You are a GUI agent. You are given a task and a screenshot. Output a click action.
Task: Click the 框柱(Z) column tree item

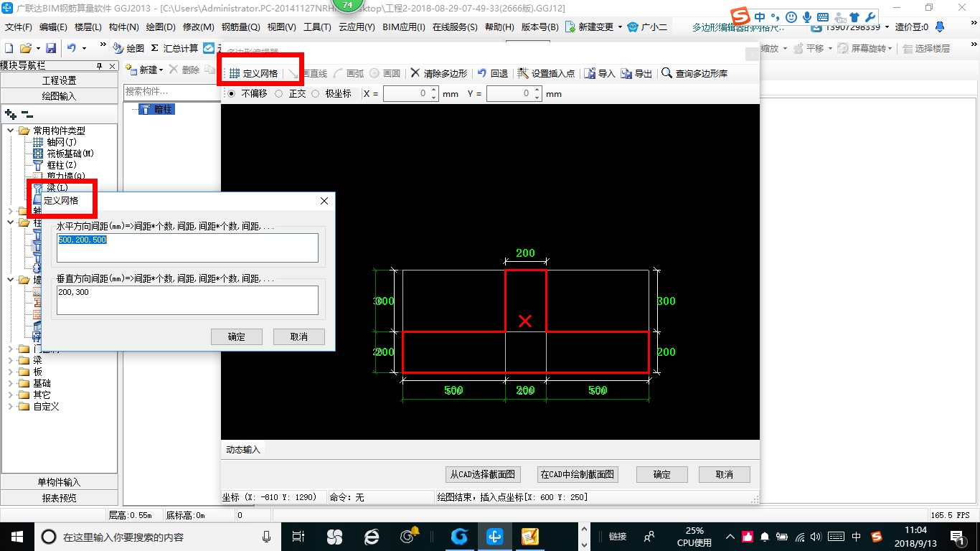tap(55, 165)
